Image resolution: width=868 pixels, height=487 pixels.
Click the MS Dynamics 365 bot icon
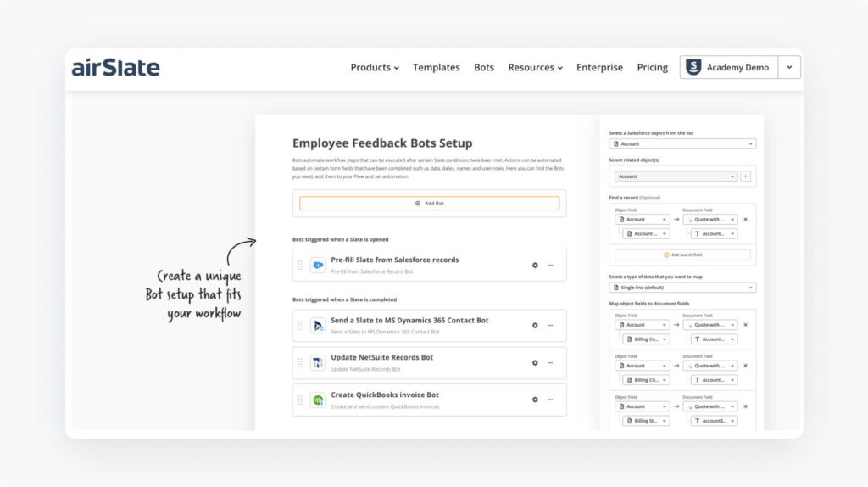(318, 325)
